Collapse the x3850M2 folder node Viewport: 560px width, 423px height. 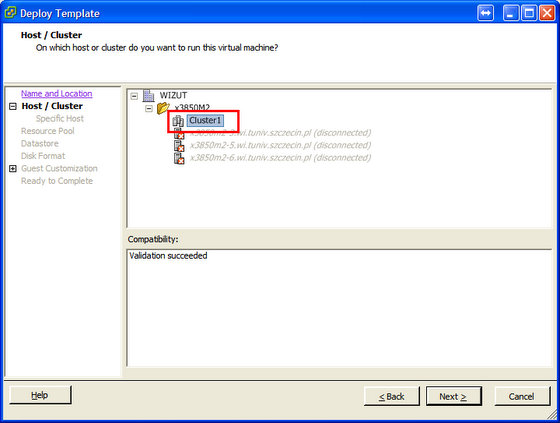(x=149, y=108)
